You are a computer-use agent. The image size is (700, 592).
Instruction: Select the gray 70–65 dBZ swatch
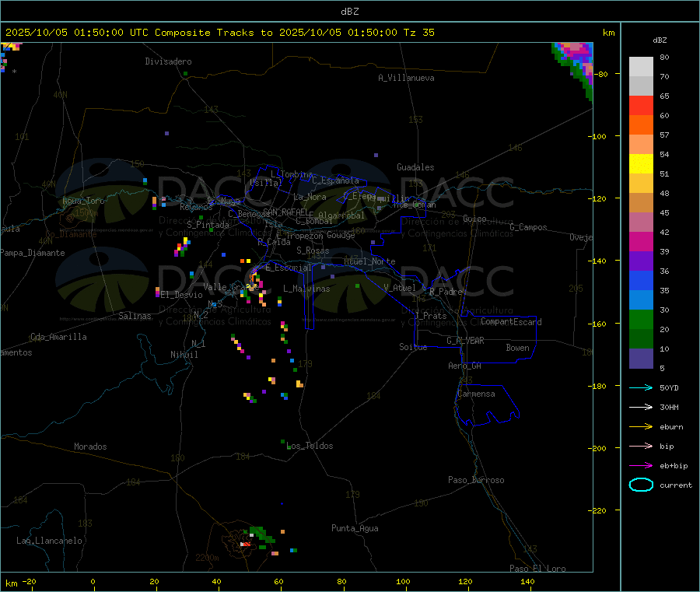click(x=641, y=86)
